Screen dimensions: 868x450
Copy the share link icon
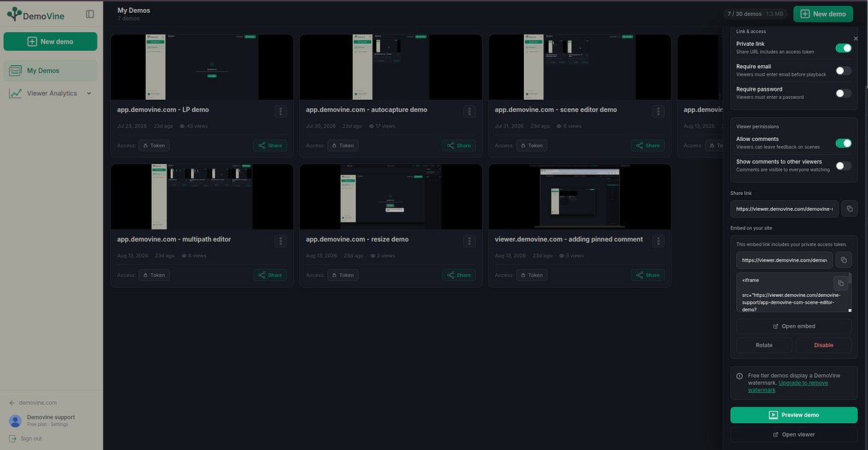tap(850, 209)
